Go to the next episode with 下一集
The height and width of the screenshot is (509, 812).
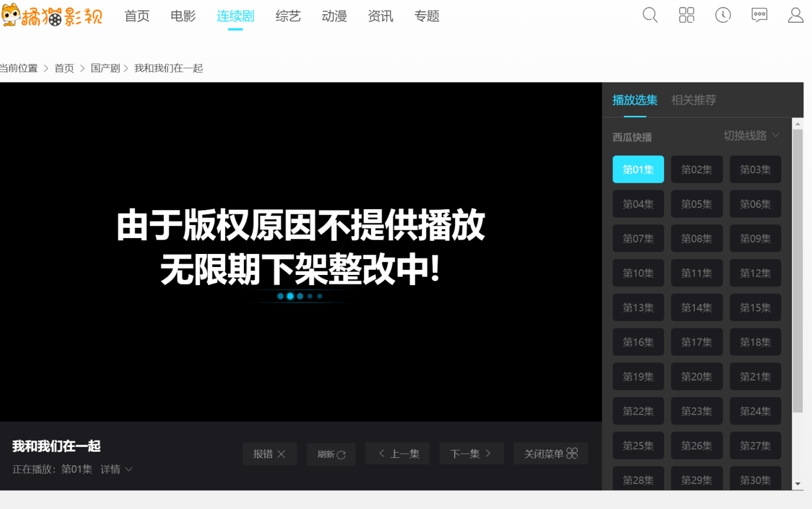471,453
